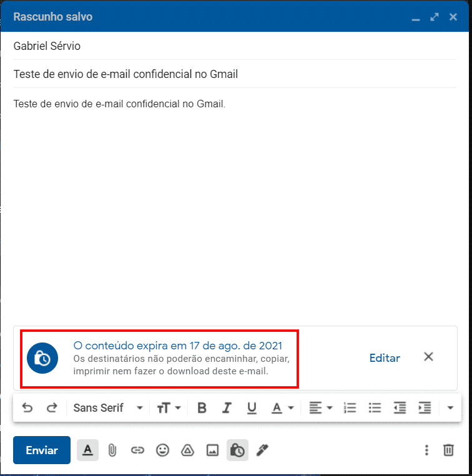Insert a photo

pyautogui.click(x=212, y=450)
